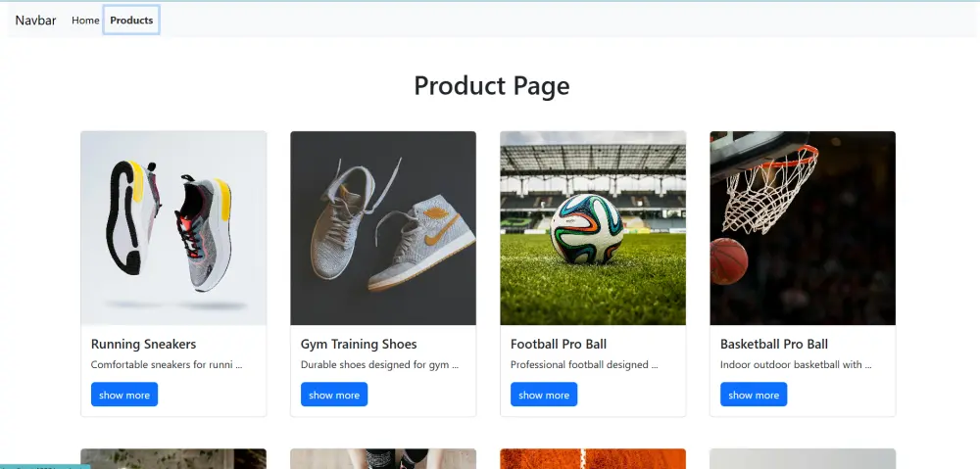
Task: Click the Navbar brand link
Action: [35, 20]
